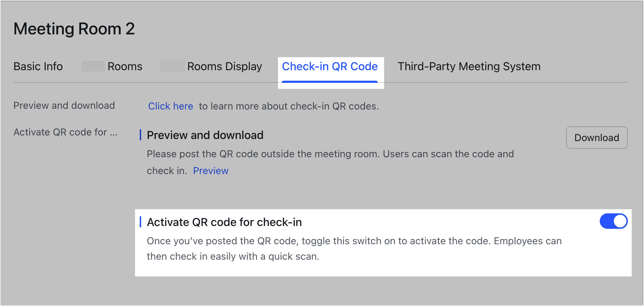This screenshot has height=306, width=644.
Task: Select "Activate QR code for ..." sidebar entry
Action: tap(65, 132)
